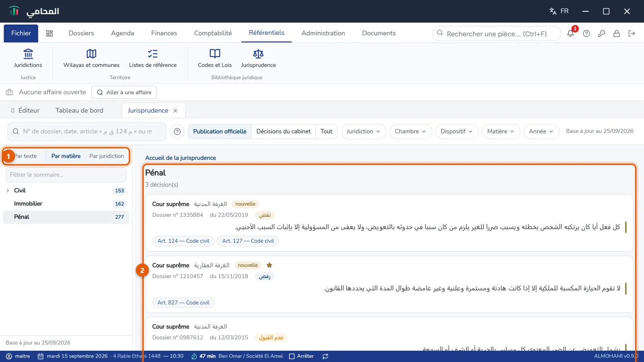Open the Fichier button
Viewport: 644px width, 362px height.
click(21, 33)
